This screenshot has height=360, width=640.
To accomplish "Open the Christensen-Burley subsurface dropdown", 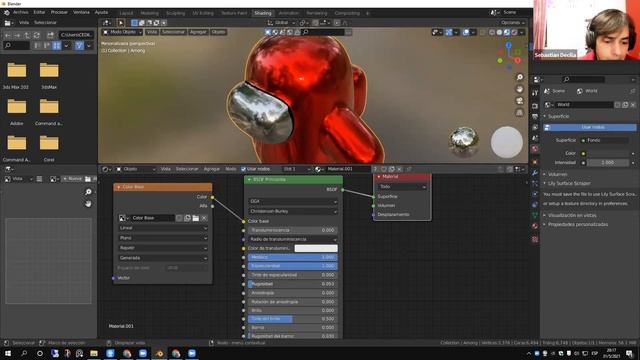I will [293, 211].
